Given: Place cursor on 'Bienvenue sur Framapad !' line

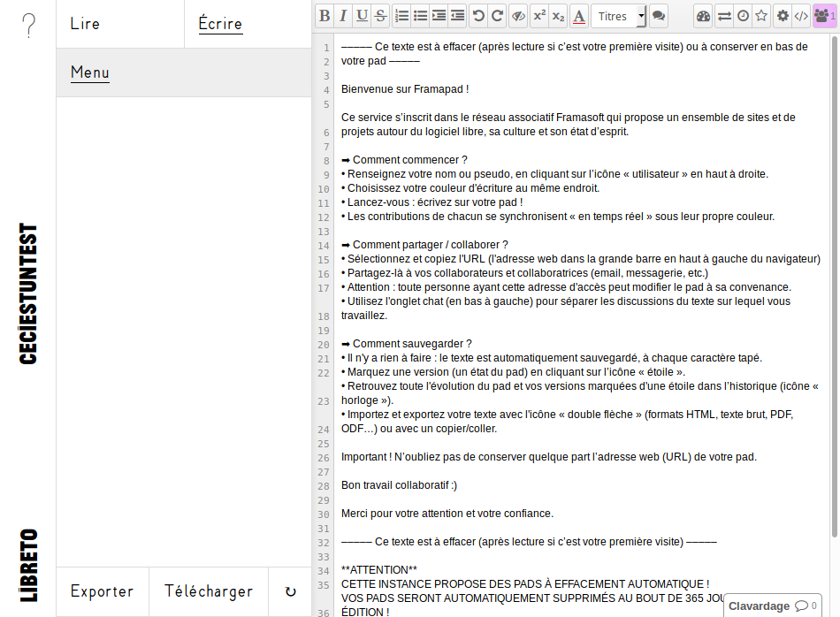Looking at the screenshot, I should pyautogui.click(x=405, y=89).
